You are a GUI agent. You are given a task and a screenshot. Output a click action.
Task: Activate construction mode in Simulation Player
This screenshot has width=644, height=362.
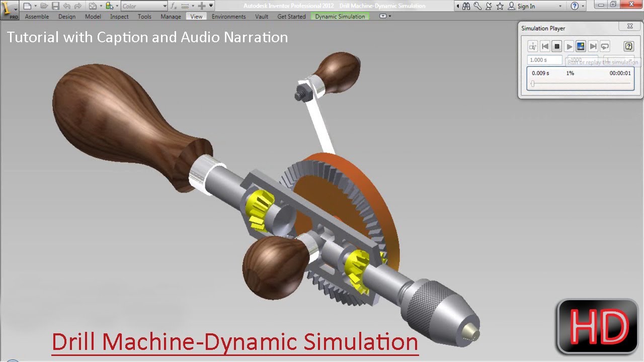(533, 46)
